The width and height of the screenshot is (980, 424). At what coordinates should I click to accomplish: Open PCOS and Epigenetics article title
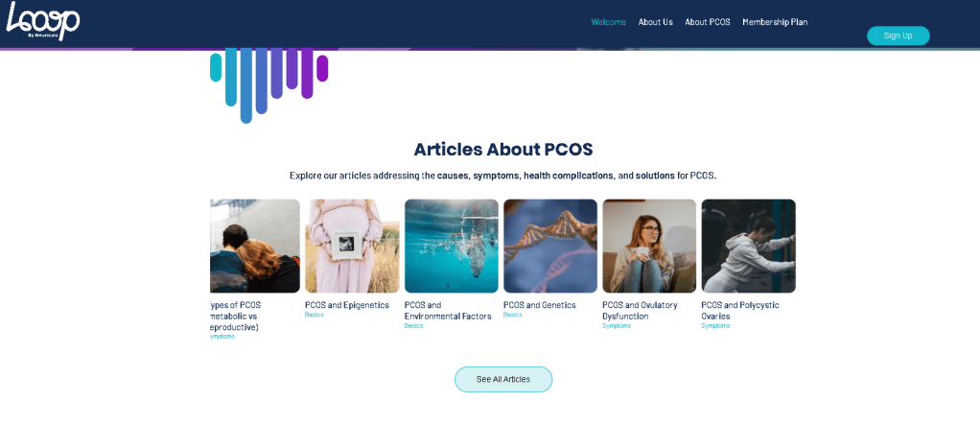pyautogui.click(x=347, y=305)
